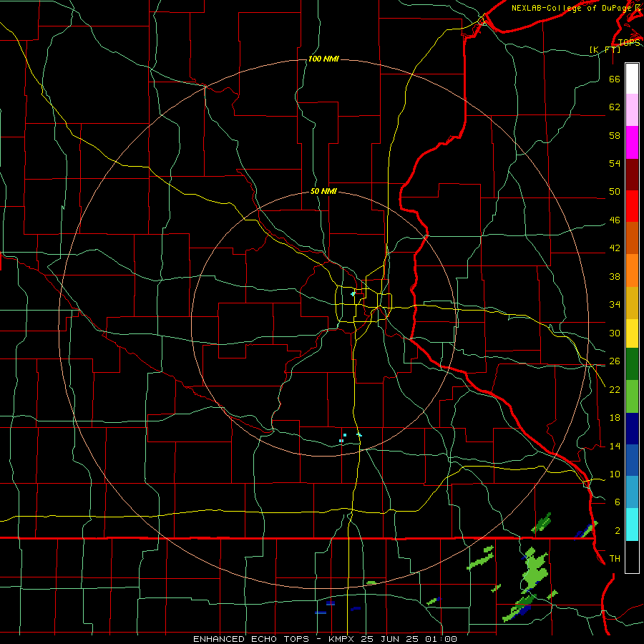Screen dimensions: 644x644
Task: Select the legend value 42
Action: (615, 248)
